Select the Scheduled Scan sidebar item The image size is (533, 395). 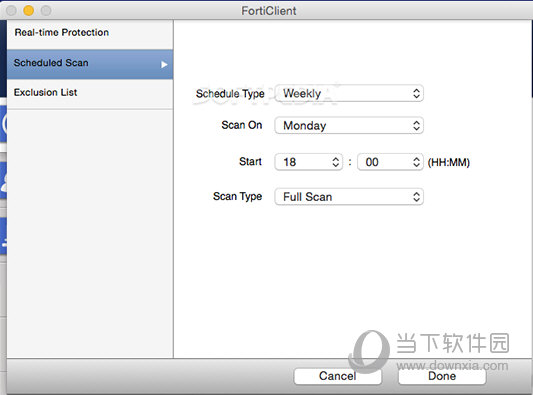click(x=90, y=64)
